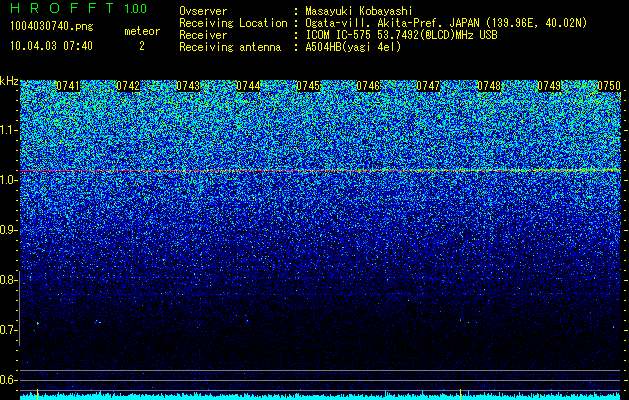Click the 0.9 kHz axis label

click(x=8, y=230)
